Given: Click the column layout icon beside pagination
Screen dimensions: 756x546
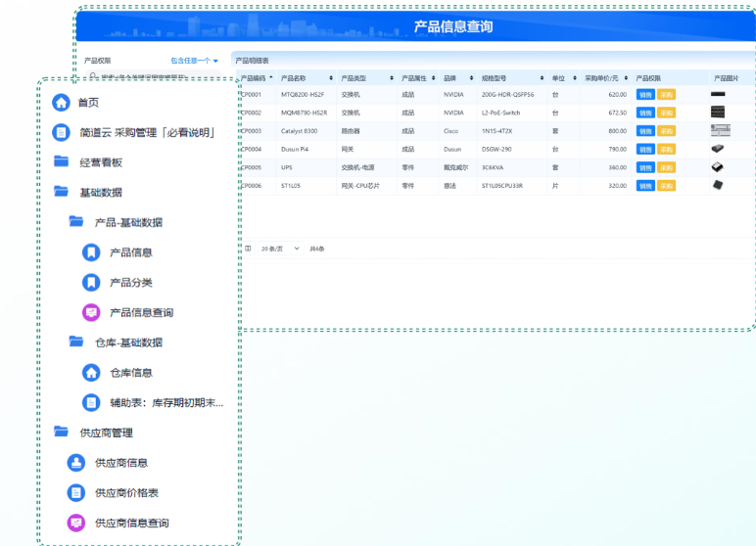Looking at the screenshot, I should coord(248,249).
